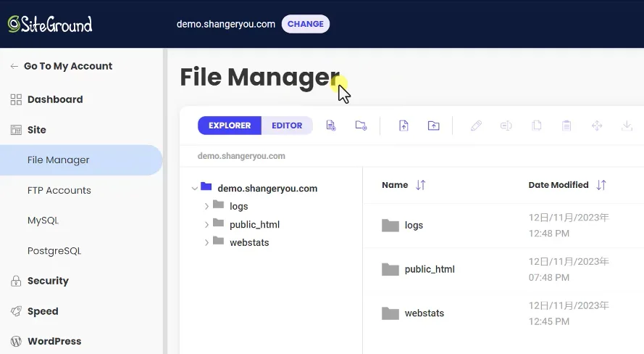Click public_html folder icon in file list
The width and height of the screenshot is (644, 354).
pos(390,269)
